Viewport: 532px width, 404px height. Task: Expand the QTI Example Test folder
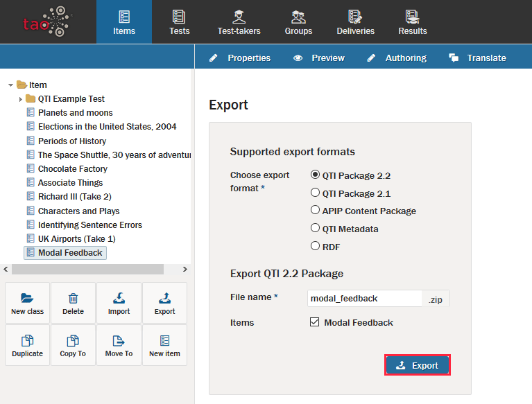pos(21,99)
